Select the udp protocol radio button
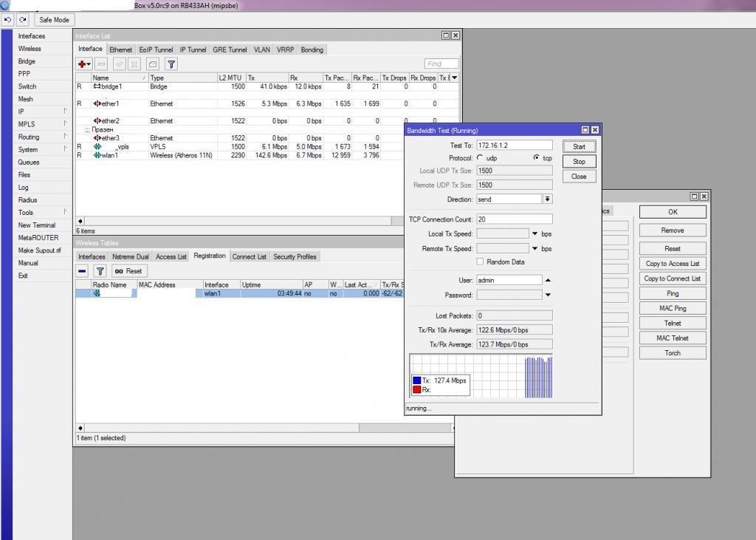Screen dimensions: 756x540 [480, 158]
